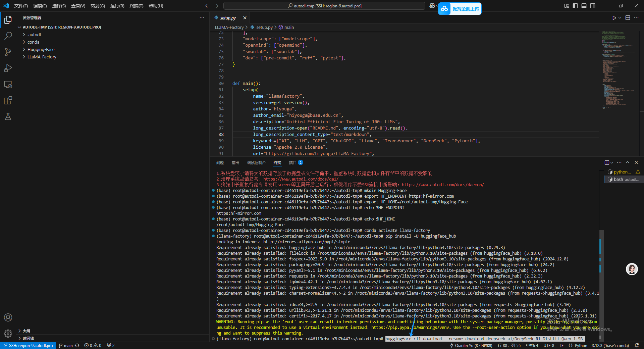The height and width of the screenshot is (349, 644).
Task: Switch to the 端口 ports tab
Action: pyautogui.click(x=296, y=163)
